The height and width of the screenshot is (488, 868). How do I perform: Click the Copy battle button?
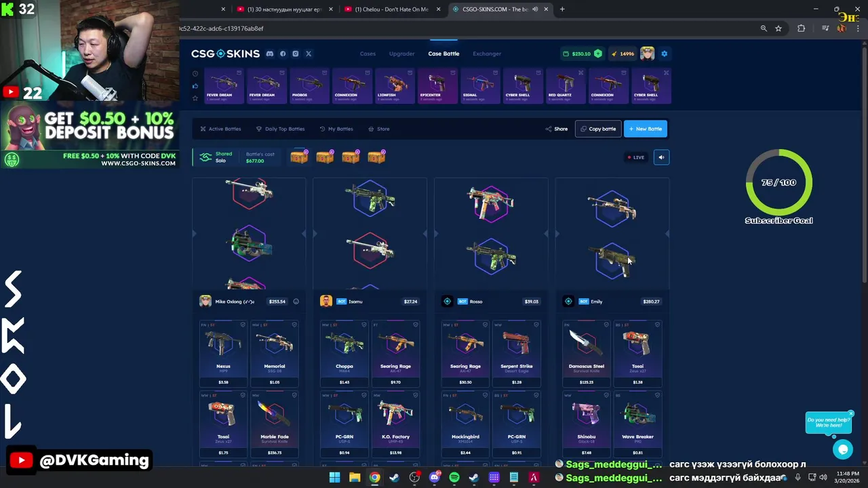point(598,129)
